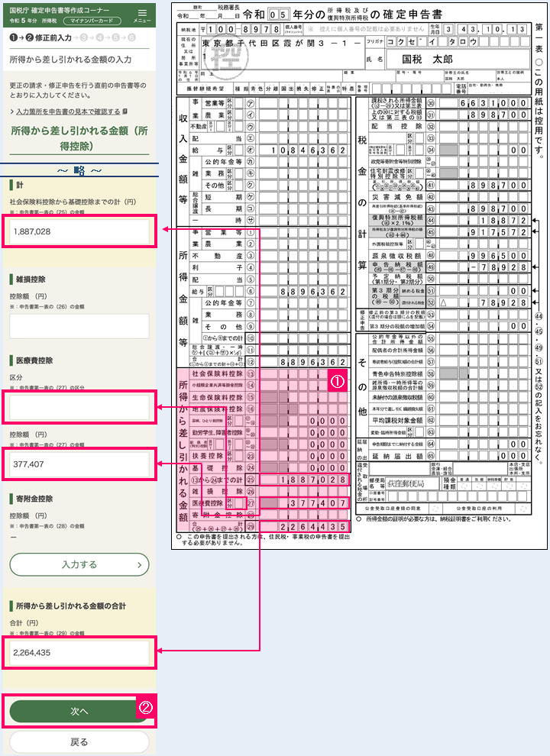Open the hamburger メニュー icon
This screenshot has height=756, width=550.
pyautogui.click(x=142, y=15)
